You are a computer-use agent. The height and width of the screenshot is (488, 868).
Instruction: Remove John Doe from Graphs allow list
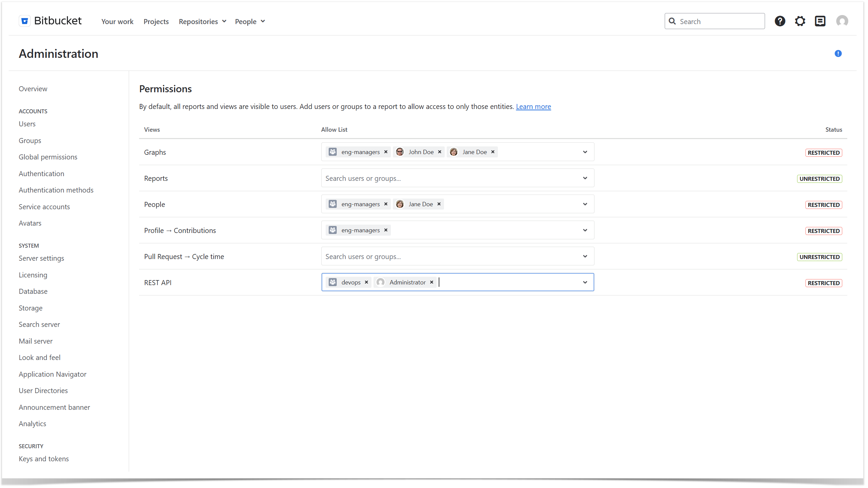click(x=440, y=152)
